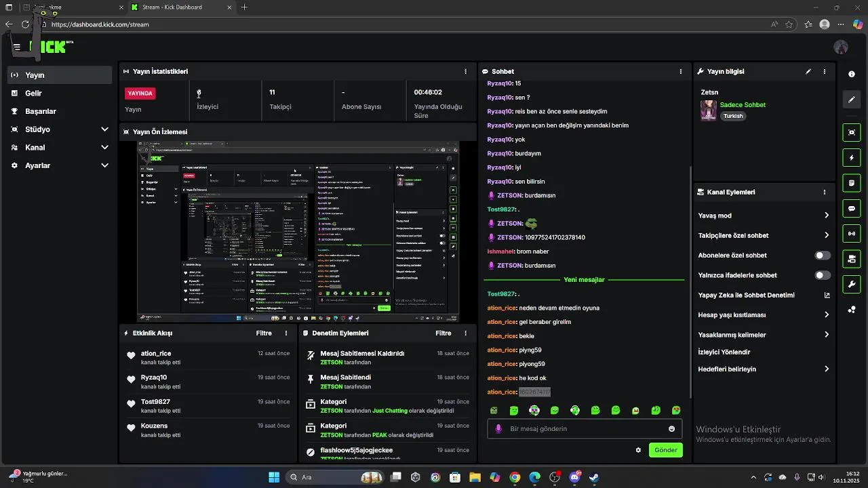Click username Ryzaq10 in Etkinlik Akışı

(154, 378)
